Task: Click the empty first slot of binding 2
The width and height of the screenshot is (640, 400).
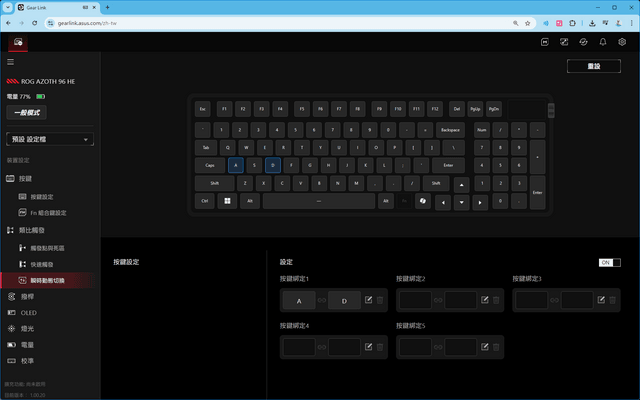Action: point(416,300)
